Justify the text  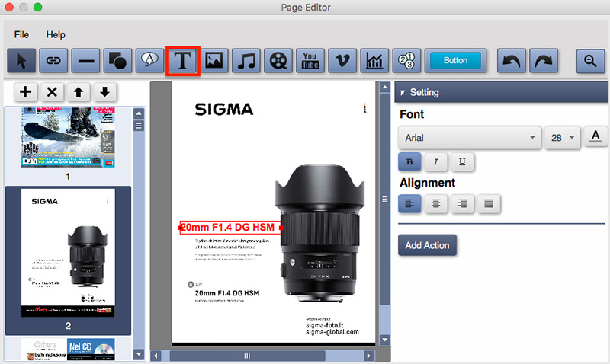(x=489, y=203)
